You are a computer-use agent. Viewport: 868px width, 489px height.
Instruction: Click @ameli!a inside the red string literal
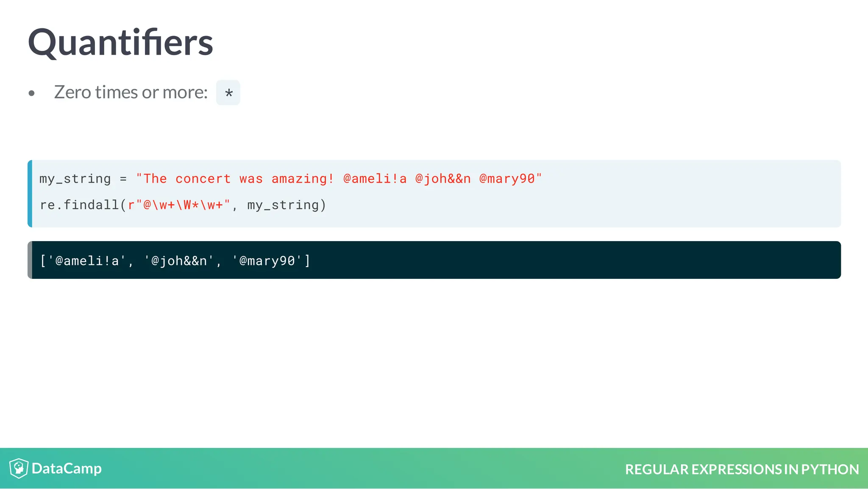375,179
